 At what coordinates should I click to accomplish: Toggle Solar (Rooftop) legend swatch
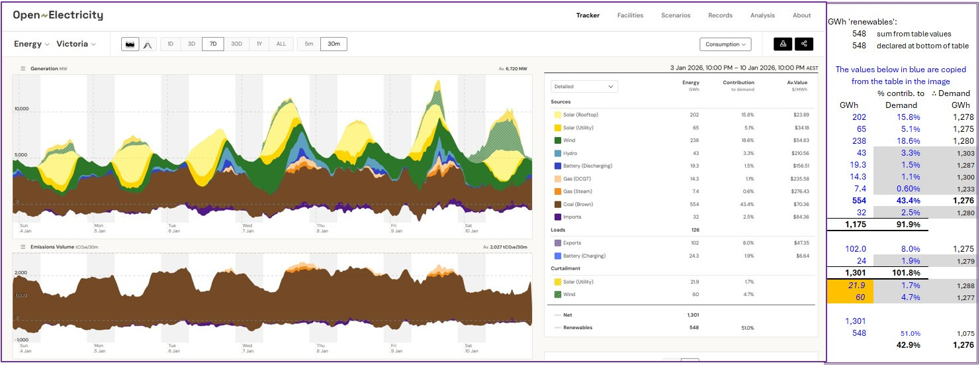(557, 115)
